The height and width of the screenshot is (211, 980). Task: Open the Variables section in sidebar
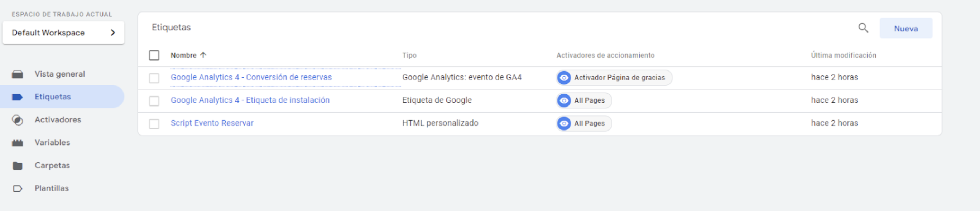click(52, 143)
